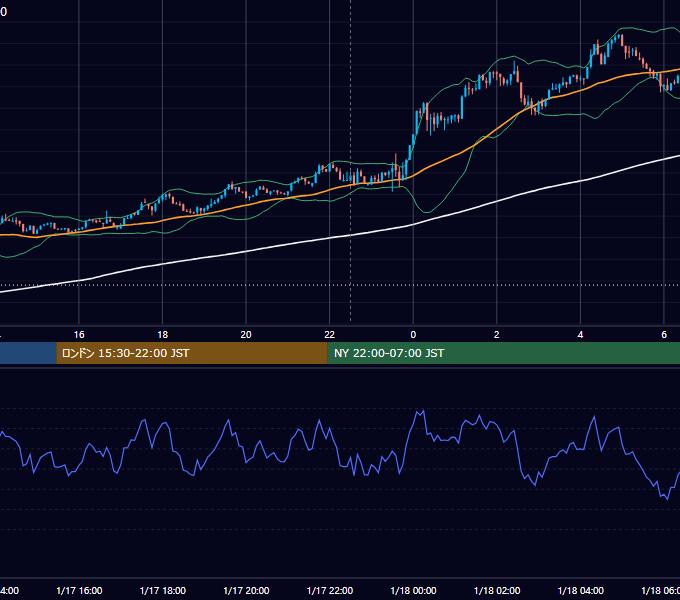Click the blue session bar before ロンドン
The height and width of the screenshot is (600, 680).
pos(28,353)
